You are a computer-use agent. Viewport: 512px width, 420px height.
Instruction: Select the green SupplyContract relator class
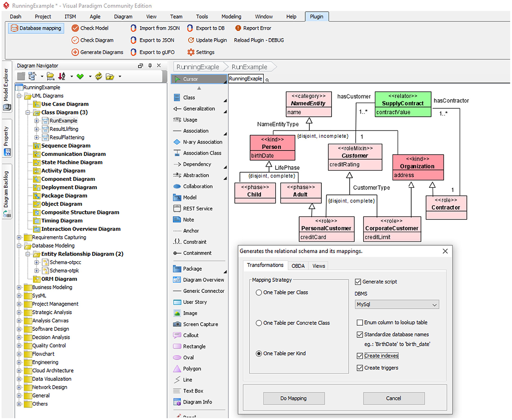[x=403, y=104]
